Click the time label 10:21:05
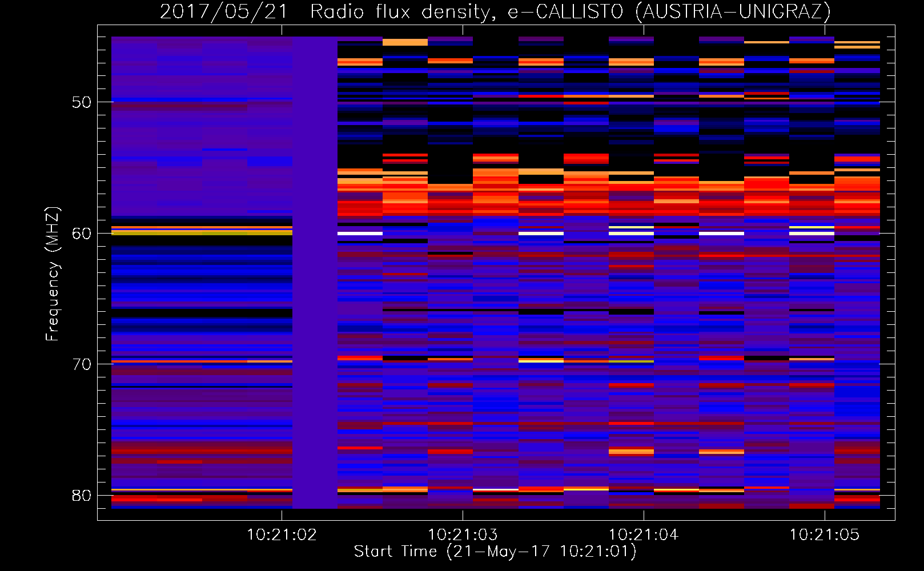The image size is (924, 571). 825,534
